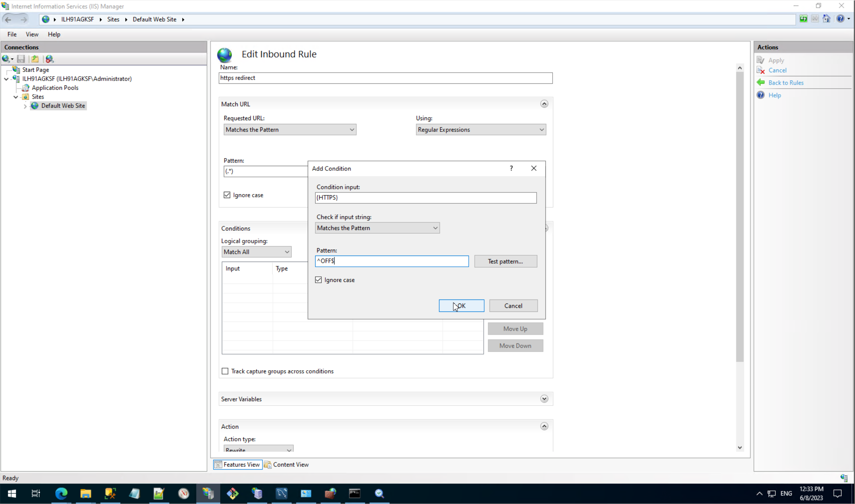Click the home icon in address bar
Viewport: 855px width, 504px height.
click(827, 19)
